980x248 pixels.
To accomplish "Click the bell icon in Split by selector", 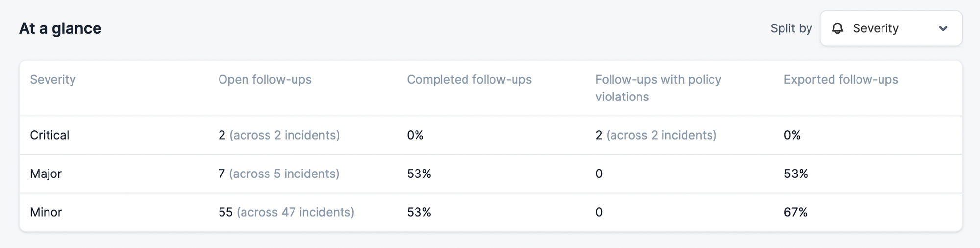I will pos(837,28).
